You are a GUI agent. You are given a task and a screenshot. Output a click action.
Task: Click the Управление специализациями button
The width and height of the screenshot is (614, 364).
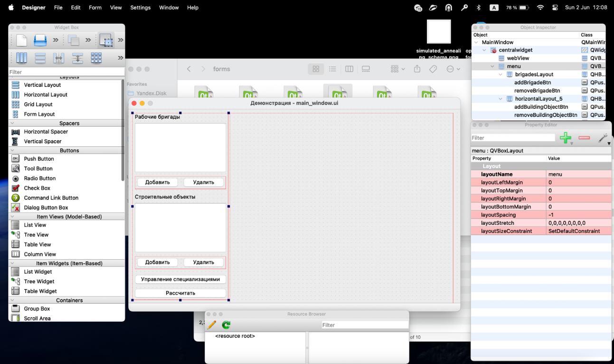180,280
